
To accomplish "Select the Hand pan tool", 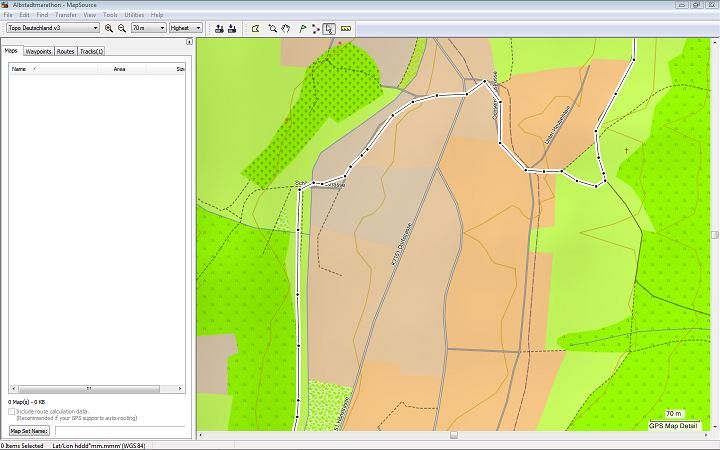I will (286, 28).
